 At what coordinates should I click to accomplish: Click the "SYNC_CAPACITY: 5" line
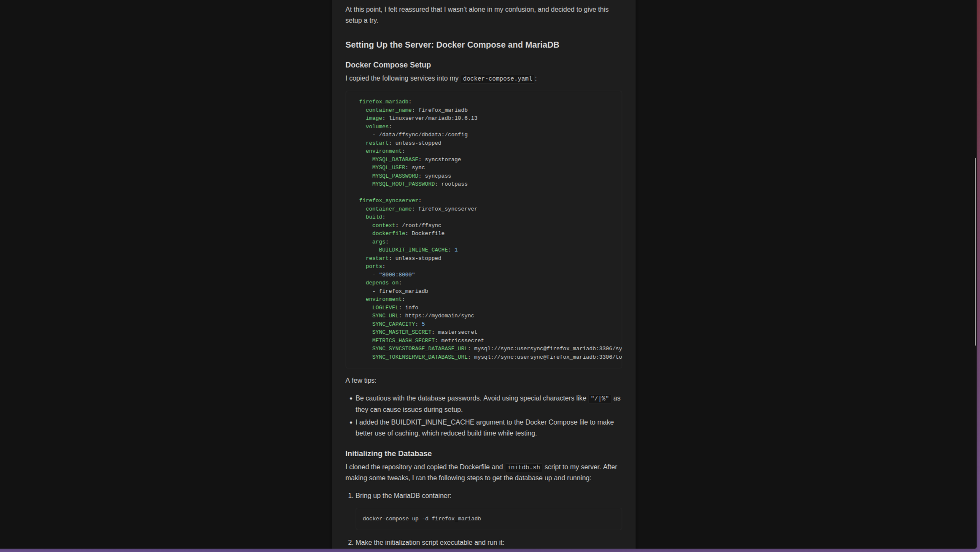[x=398, y=324]
